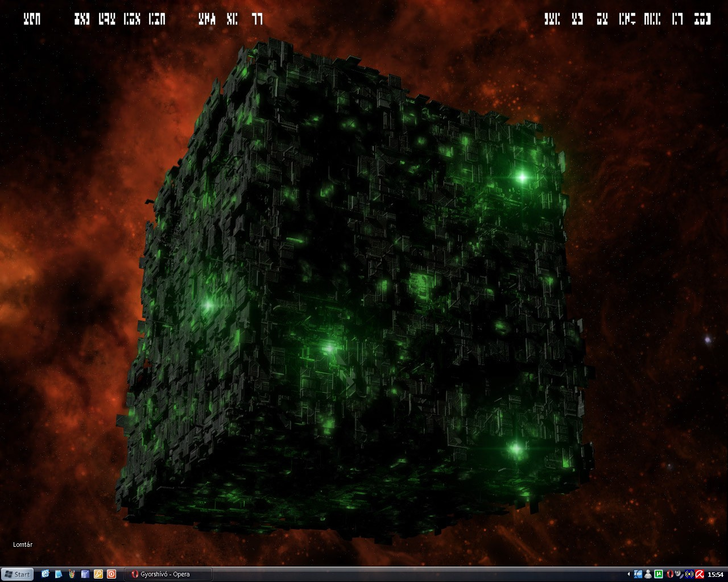Open the speaker volume tray icon
728x582 pixels.
pyautogui.click(x=679, y=574)
